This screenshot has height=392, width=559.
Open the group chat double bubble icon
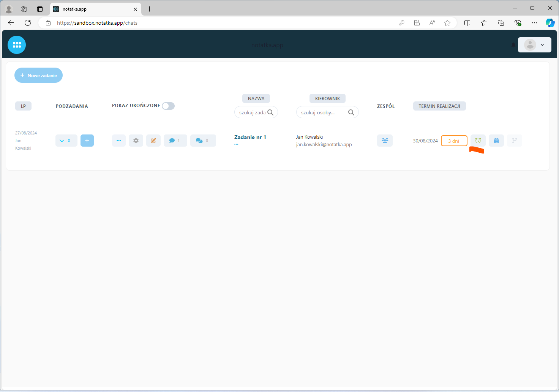[x=203, y=141]
